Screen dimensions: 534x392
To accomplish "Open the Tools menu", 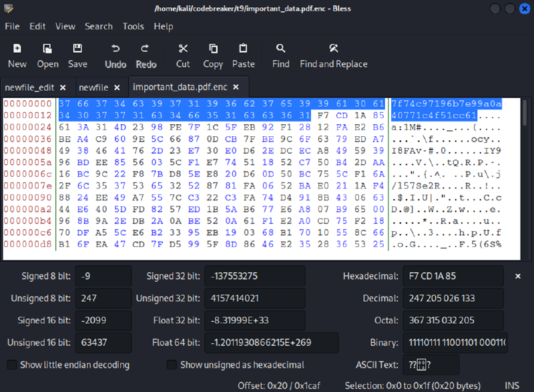I will pyautogui.click(x=133, y=26).
